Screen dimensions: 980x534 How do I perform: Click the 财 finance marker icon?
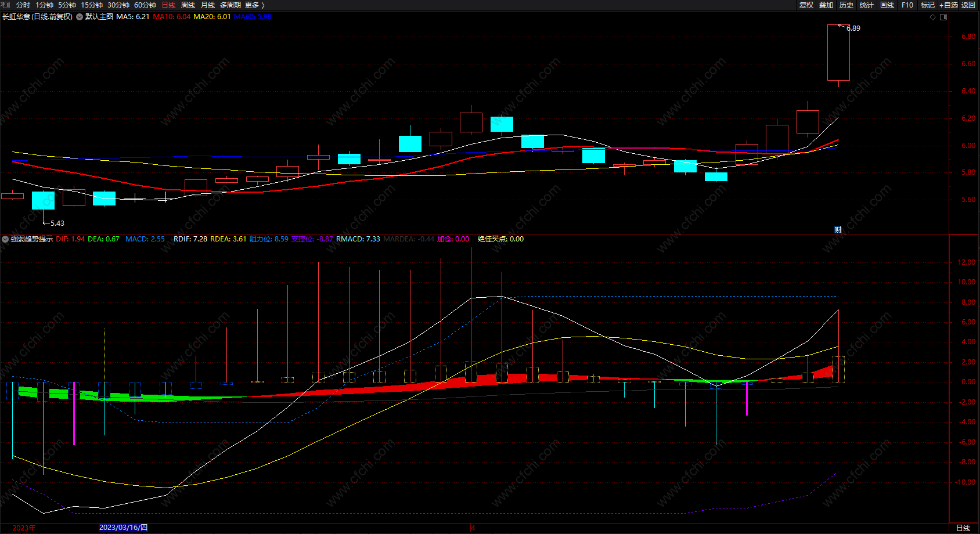(x=838, y=230)
